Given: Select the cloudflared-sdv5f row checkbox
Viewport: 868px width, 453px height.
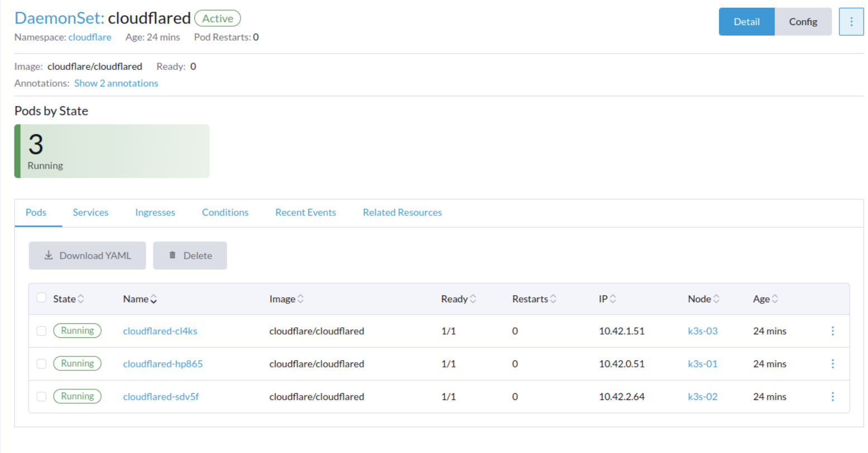Looking at the screenshot, I should point(41,397).
